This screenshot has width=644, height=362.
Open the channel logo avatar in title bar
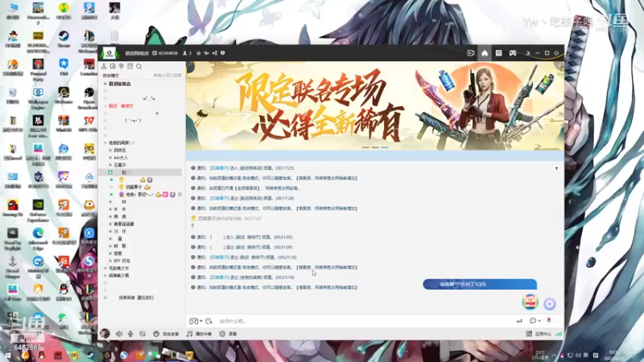coord(109,53)
